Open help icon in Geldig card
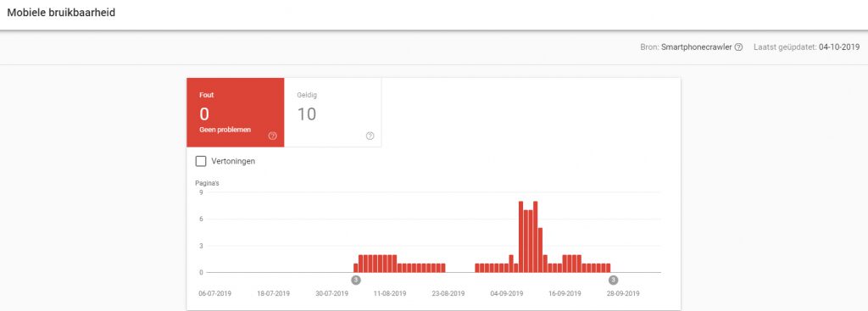The image size is (868, 311). pos(370,136)
